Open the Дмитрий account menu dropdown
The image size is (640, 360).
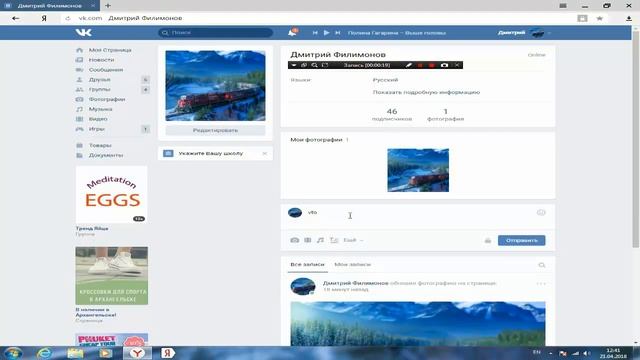524,33
